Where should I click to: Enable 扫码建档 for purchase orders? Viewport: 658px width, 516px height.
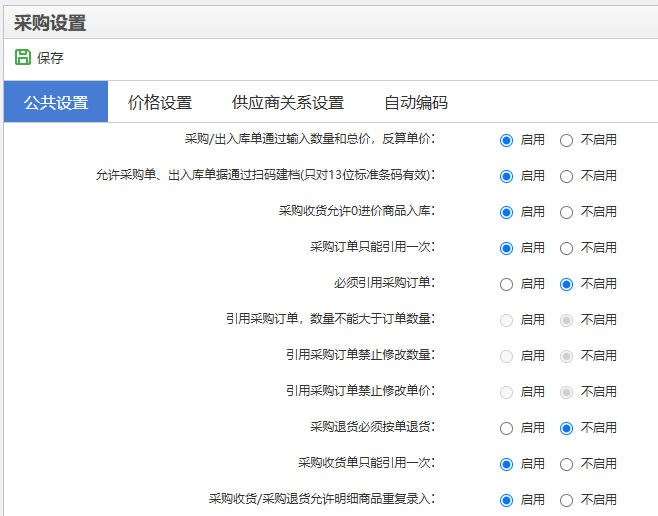coord(507,176)
